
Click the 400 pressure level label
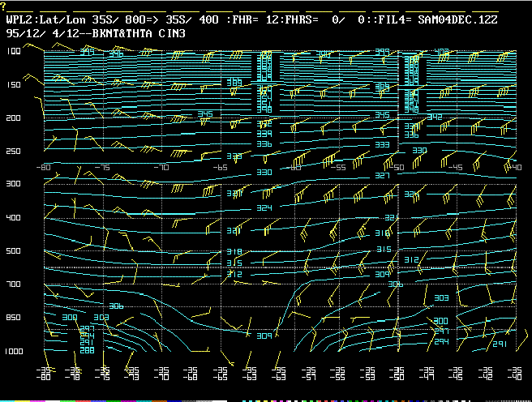pyautogui.click(x=14, y=217)
